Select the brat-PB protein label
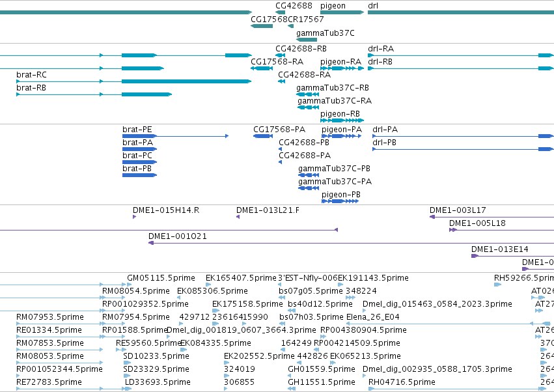Image resolution: width=554 pixels, height=392 pixels. point(137,169)
